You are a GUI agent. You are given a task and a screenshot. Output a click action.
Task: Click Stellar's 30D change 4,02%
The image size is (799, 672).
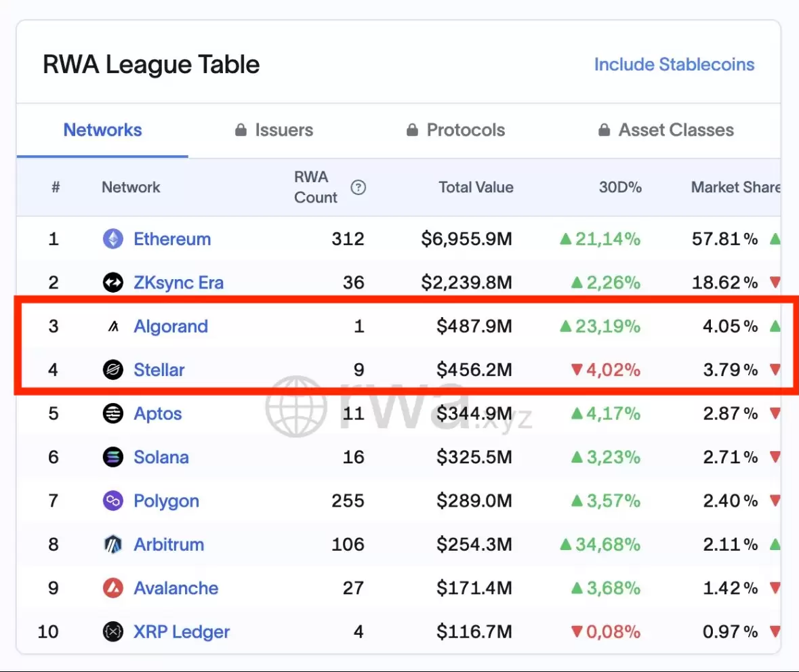click(x=605, y=369)
